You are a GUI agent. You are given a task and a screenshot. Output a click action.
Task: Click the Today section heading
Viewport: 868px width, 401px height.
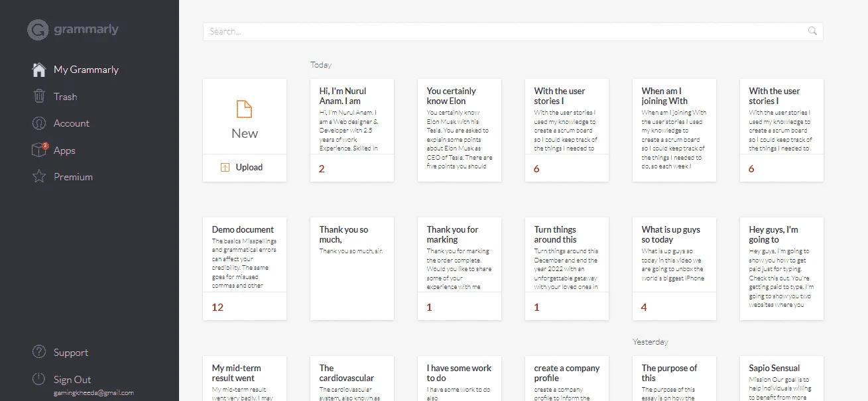tap(321, 65)
